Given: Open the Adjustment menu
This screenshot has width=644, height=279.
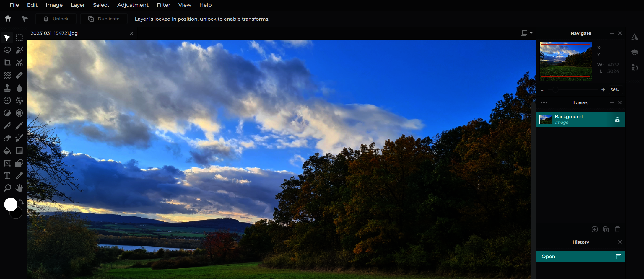Looking at the screenshot, I should 133,5.
